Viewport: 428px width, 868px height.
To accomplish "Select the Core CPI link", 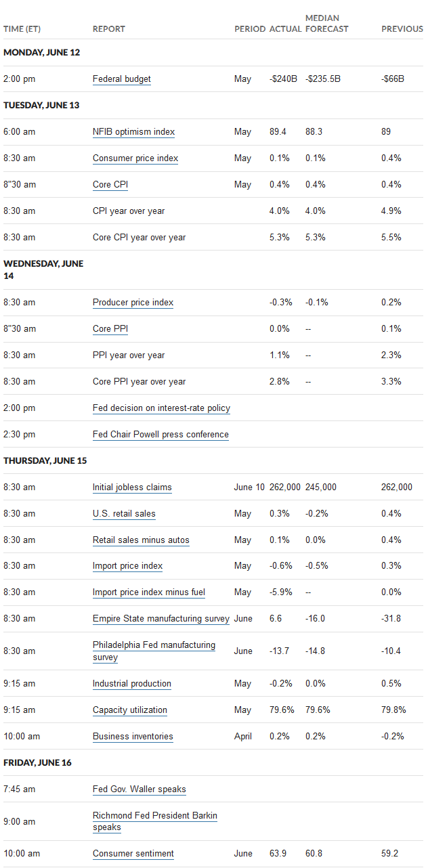I will [x=110, y=184].
